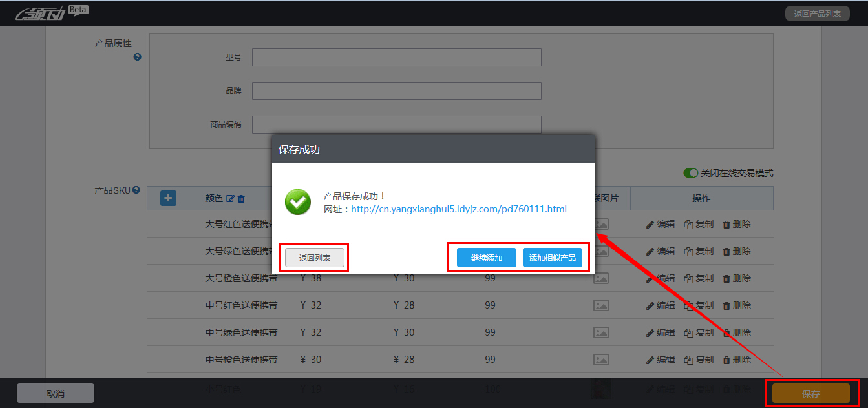Click image placeholder for 中号绿色送便携带 row
This screenshot has height=408, width=868.
[601, 332]
